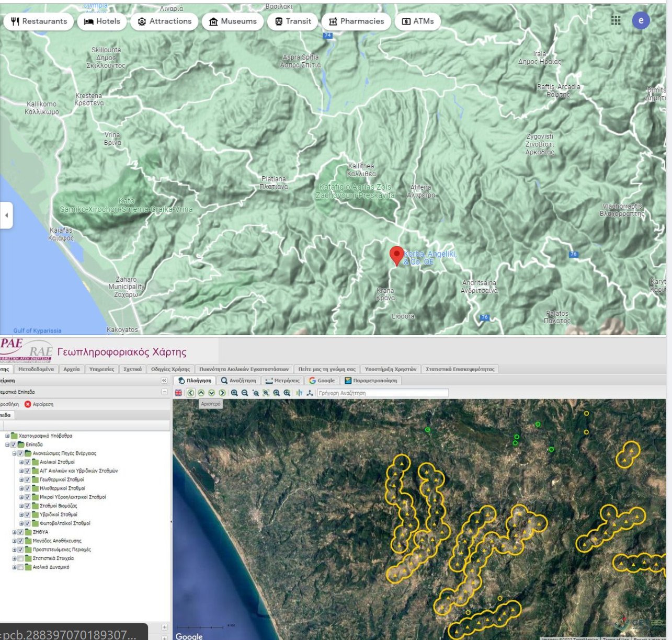Expand the ΣΗΘΥΑ tree node

[15, 532]
